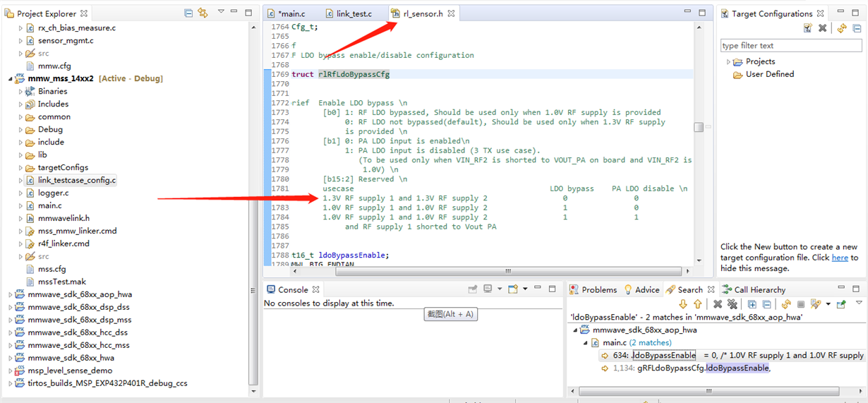The height and width of the screenshot is (403, 868).
Task: Expand the Includes folder
Action: [20, 104]
